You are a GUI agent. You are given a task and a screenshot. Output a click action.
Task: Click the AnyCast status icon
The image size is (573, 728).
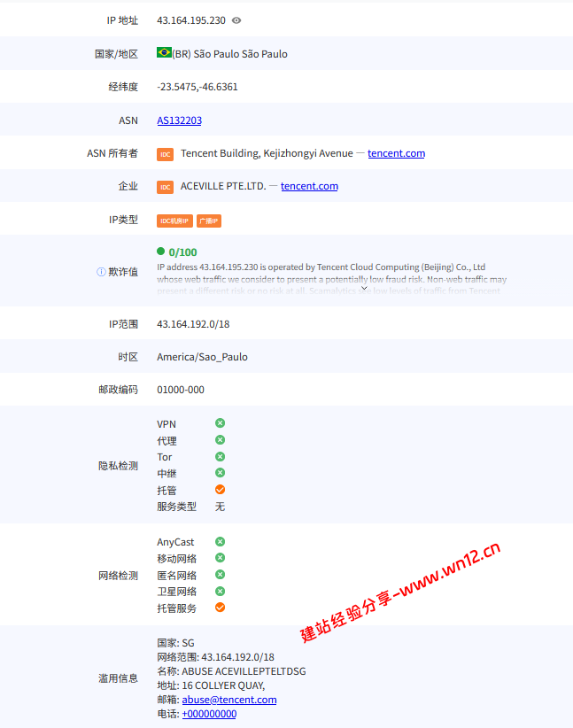[x=221, y=542]
